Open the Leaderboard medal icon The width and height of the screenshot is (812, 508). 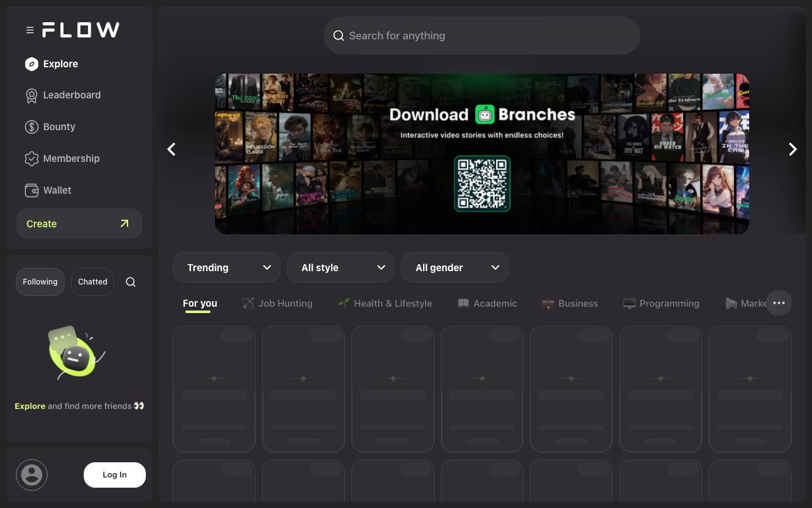click(x=31, y=95)
